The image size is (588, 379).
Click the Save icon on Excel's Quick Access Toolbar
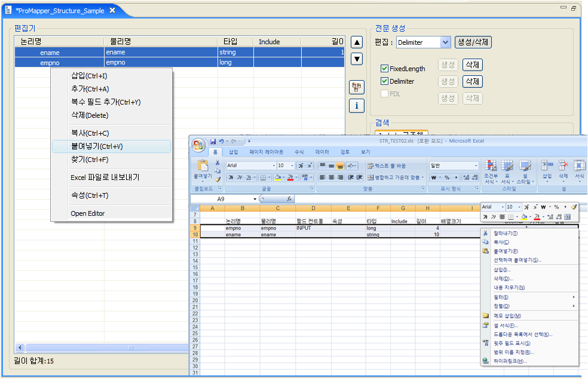[213, 140]
